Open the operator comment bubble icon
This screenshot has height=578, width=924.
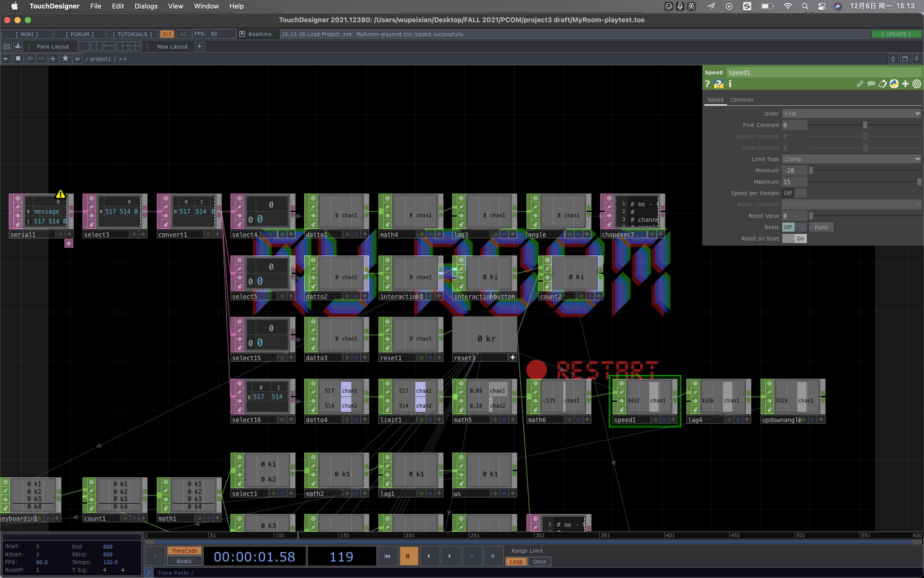(x=871, y=84)
